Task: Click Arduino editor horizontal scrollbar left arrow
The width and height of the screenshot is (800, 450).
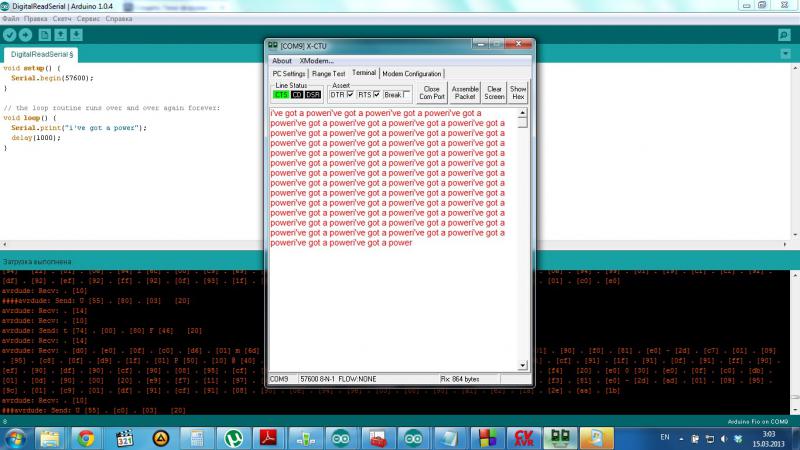Action: coord(5,244)
